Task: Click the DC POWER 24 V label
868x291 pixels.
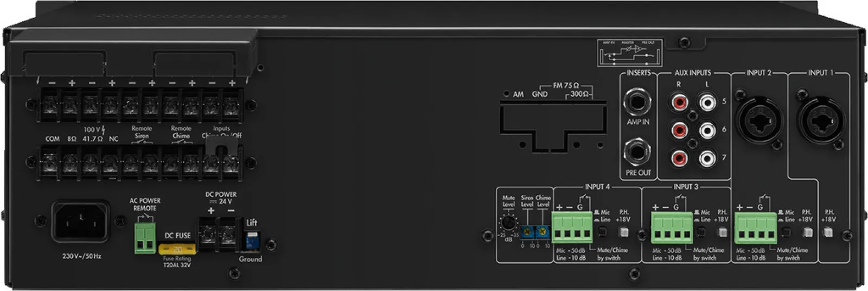Action: (x=221, y=198)
